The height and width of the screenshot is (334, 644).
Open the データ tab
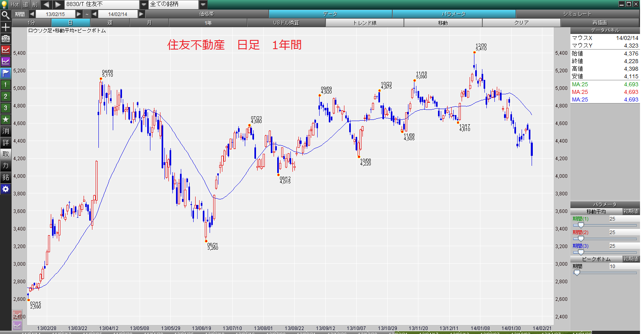click(330, 14)
